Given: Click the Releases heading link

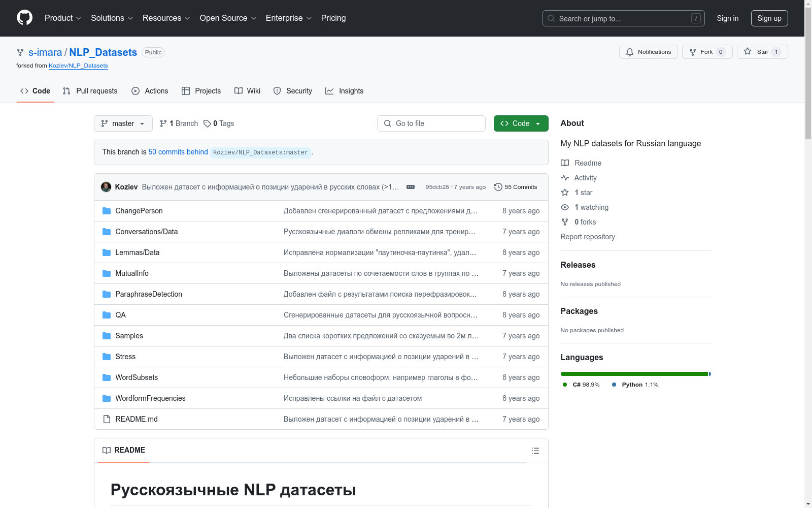Looking at the screenshot, I should click(578, 265).
